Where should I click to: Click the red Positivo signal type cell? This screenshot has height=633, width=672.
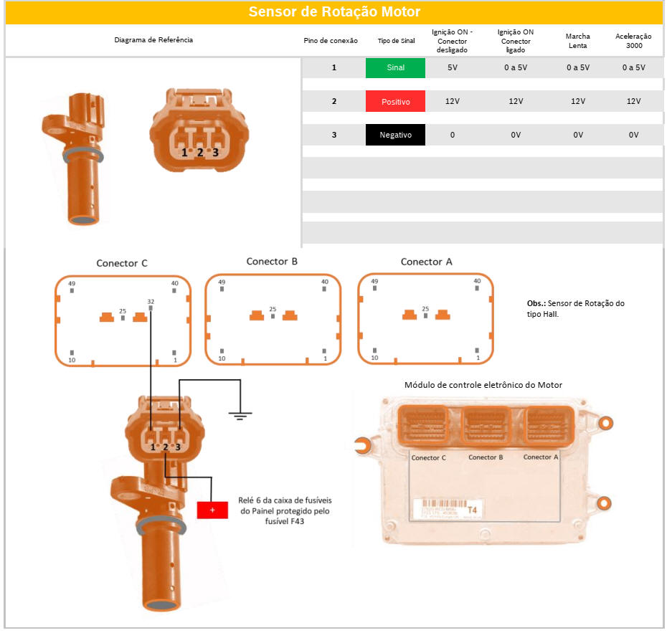tap(395, 102)
